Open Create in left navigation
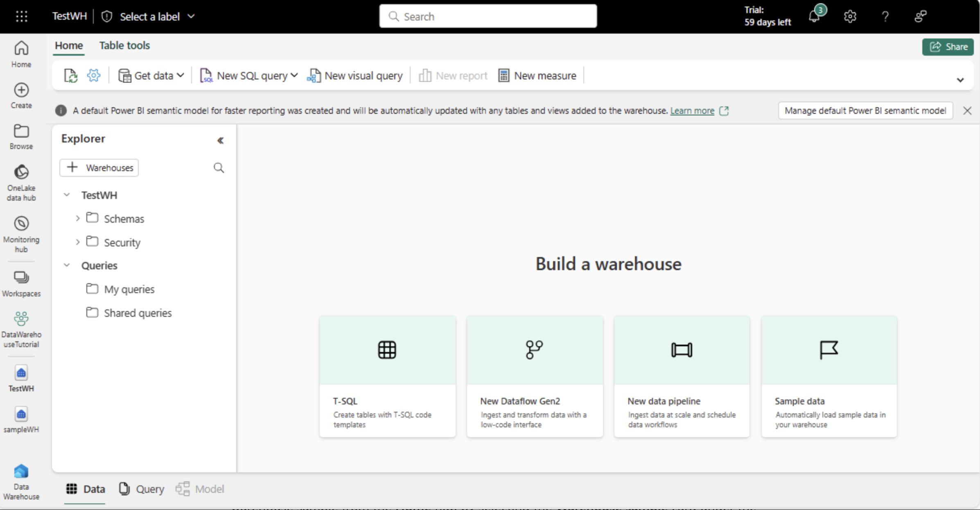Screen dimensions: 980x510 coord(21,96)
